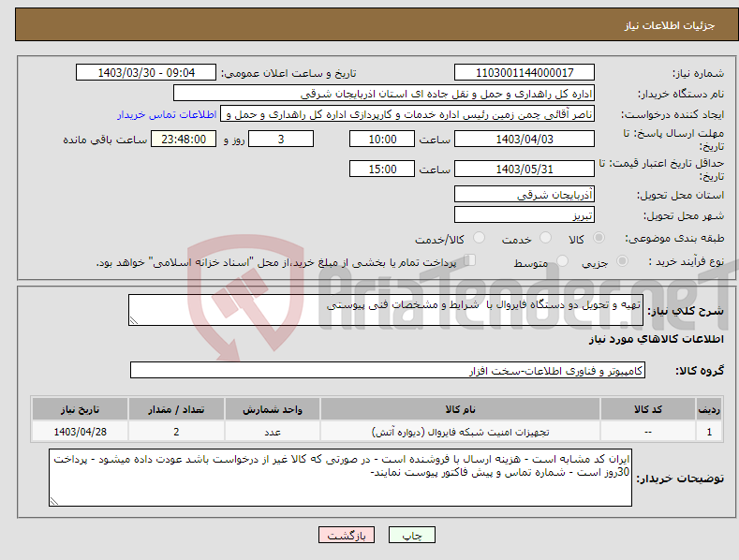Open the buyer contact information link
The image size is (739, 560).
(x=167, y=114)
